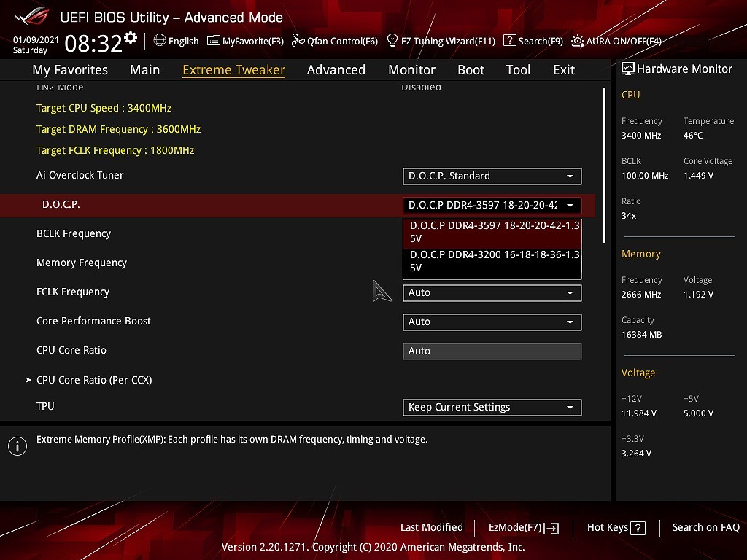Select D.O.C.P DDR4-3200 16-18-18-36 profile option
This screenshot has width=747, height=560.
(x=492, y=261)
